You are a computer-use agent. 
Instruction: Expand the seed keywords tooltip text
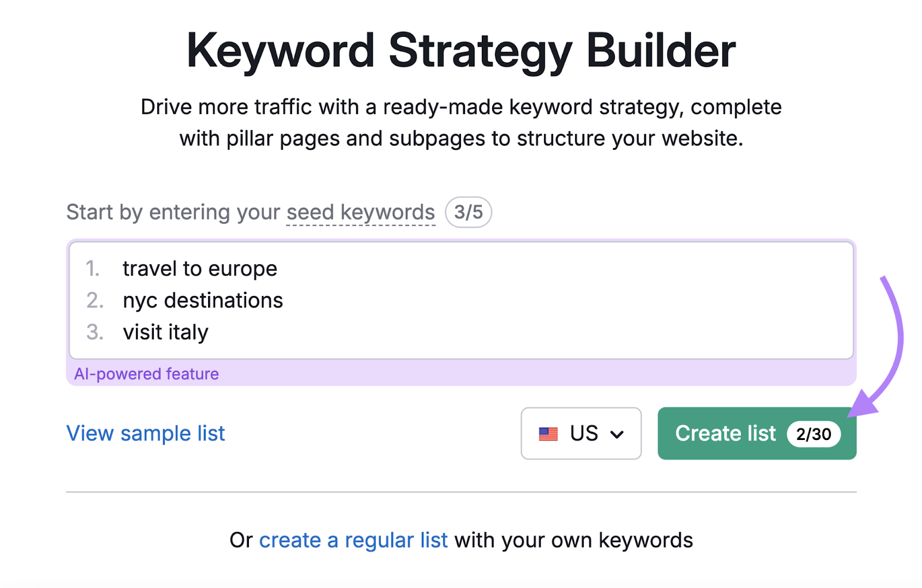point(360,212)
